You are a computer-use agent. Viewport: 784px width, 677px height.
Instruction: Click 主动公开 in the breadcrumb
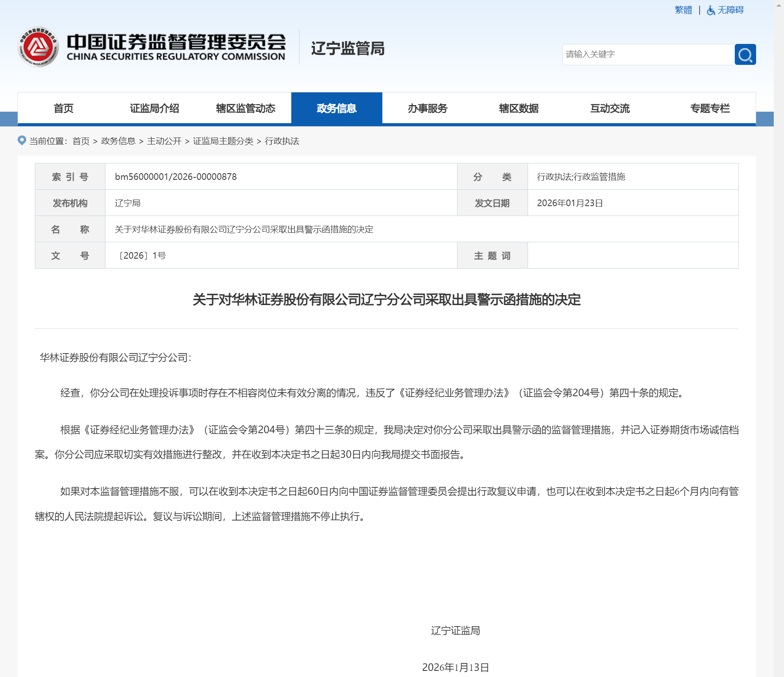[x=164, y=141]
